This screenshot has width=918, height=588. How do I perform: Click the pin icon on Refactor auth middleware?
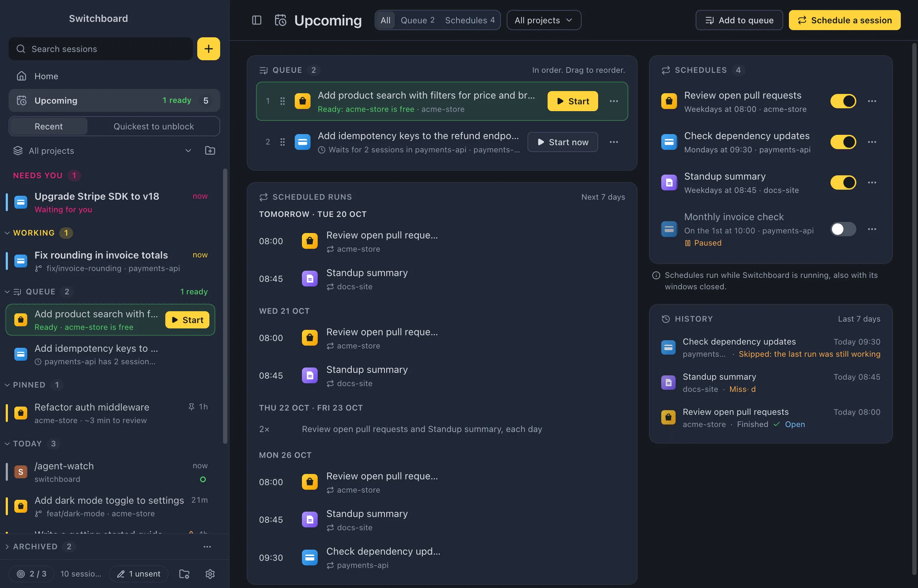point(191,407)
